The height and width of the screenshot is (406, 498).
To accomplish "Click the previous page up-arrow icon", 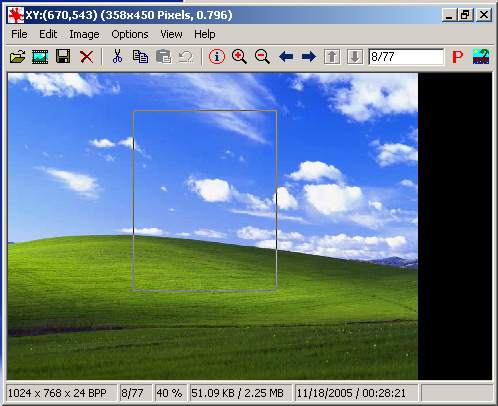I will tap(332, 57).
